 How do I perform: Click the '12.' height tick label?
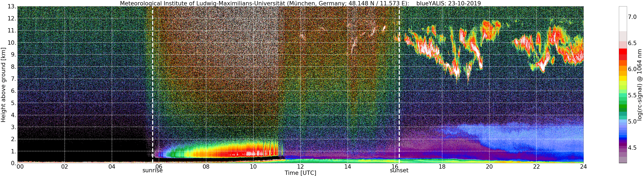(12, 18)
